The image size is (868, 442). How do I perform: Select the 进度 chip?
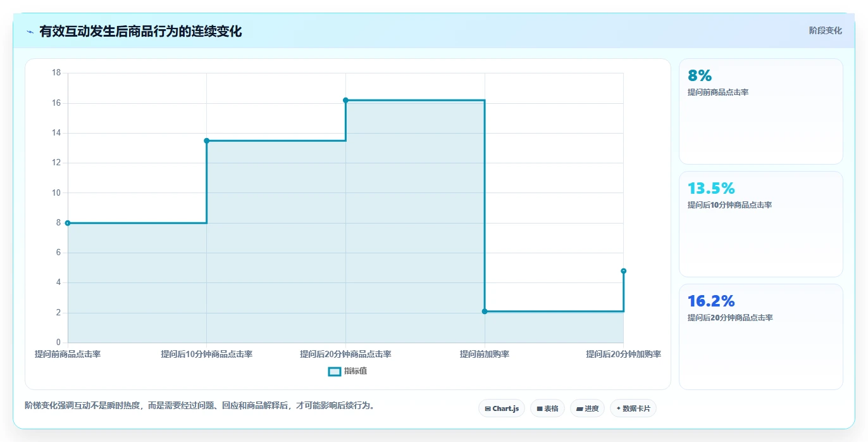click(587, 408)
